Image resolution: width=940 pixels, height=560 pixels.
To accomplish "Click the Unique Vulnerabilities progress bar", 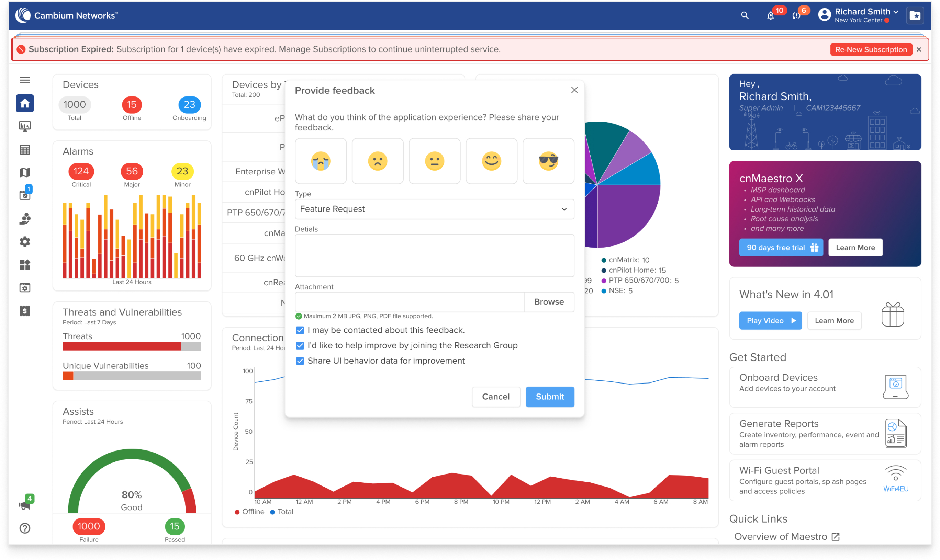I will [x=132, y=376].
